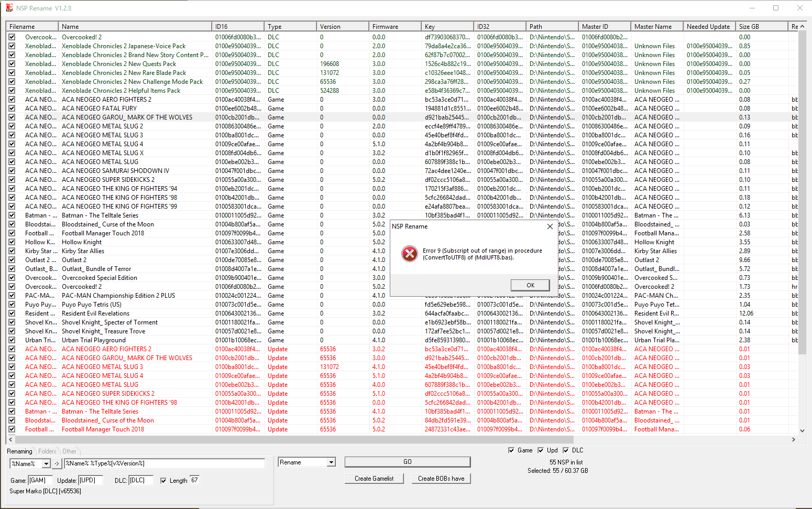Viewport: 812px width, 509px height.
Task: Select ACA NEOGEO METAL SLUG 4 Update row
Action: pos(402,376)
